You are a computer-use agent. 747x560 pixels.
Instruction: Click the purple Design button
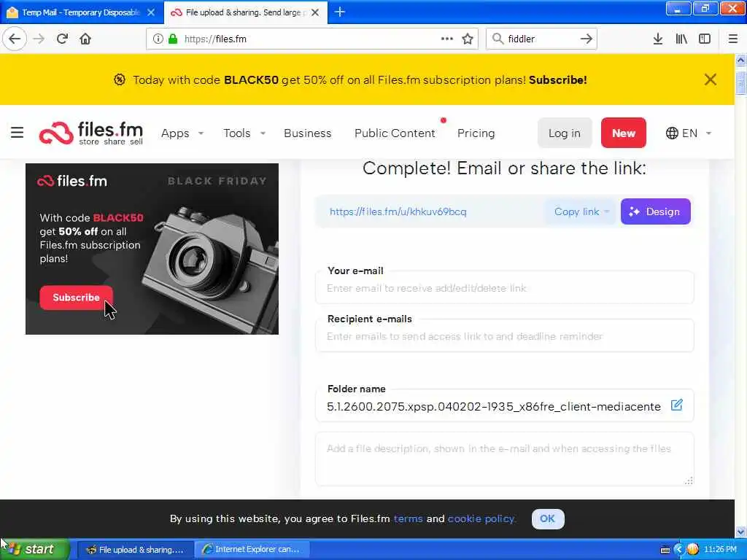(656, 212)
